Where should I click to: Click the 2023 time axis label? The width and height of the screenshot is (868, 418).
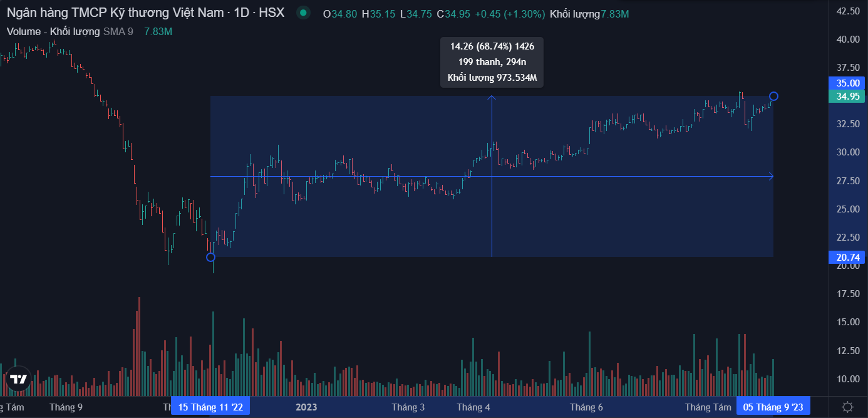306,407
